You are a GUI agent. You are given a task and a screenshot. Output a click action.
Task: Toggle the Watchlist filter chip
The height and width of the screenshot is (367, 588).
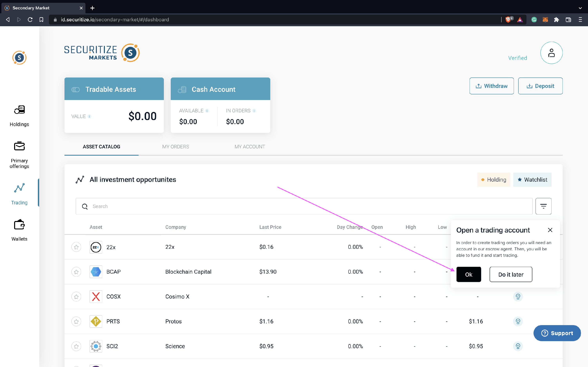click(x=532, y=180)
